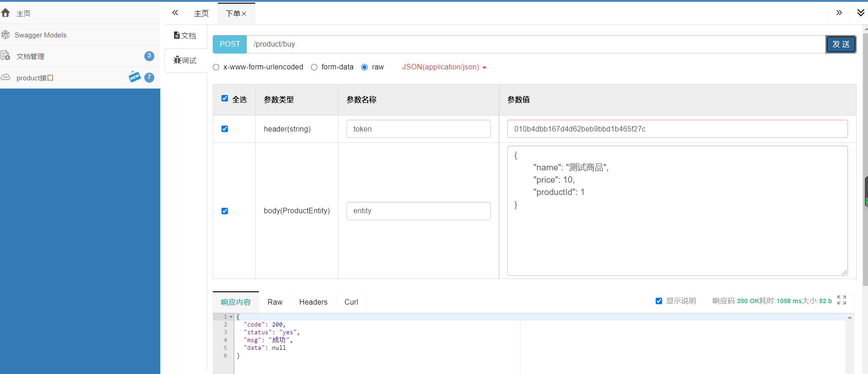Toggle the 全选 checkbox
The height and width of the screenshot is (374, 868).
[x=225, y=98]
